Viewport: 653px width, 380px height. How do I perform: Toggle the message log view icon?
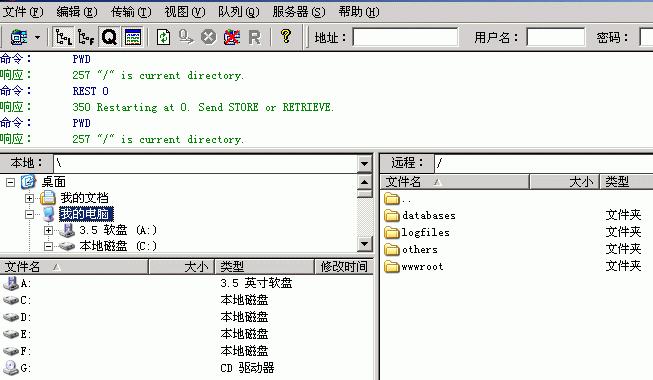133,38
